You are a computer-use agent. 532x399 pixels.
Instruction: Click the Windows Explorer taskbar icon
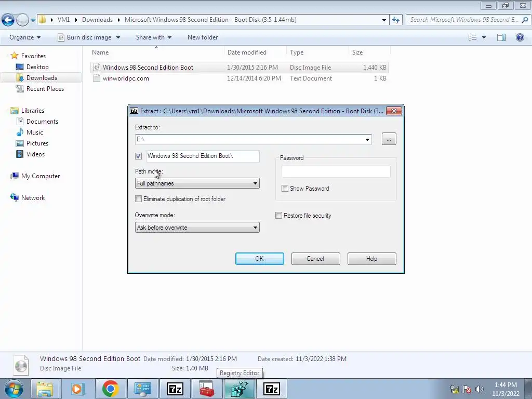click(45, 389)
